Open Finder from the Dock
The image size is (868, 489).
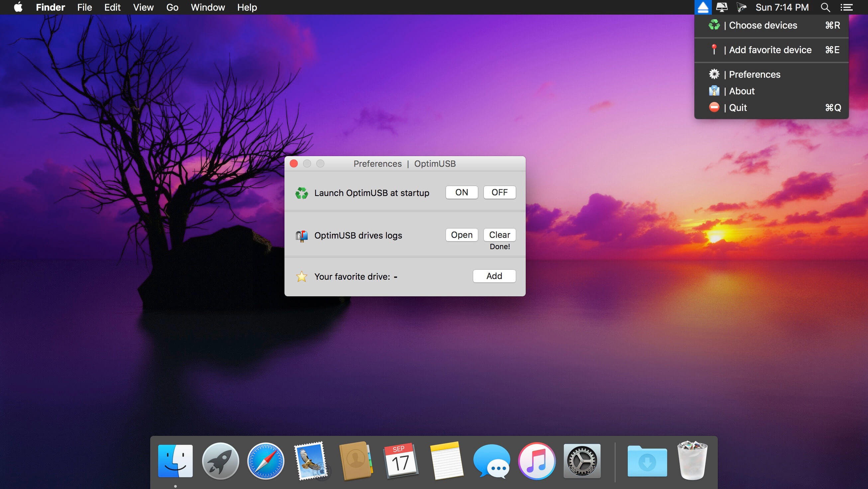pyautogui.click(x=175, y=461)
